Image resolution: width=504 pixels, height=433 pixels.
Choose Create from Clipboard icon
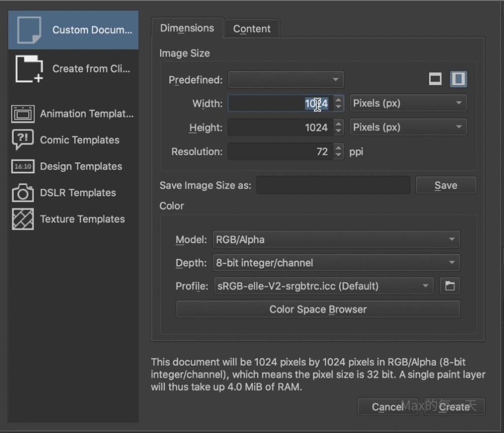click(29, 69)
